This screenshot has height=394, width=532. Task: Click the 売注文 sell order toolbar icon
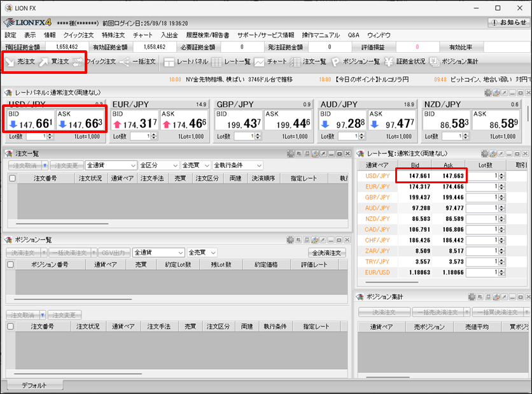coord(20,62)
